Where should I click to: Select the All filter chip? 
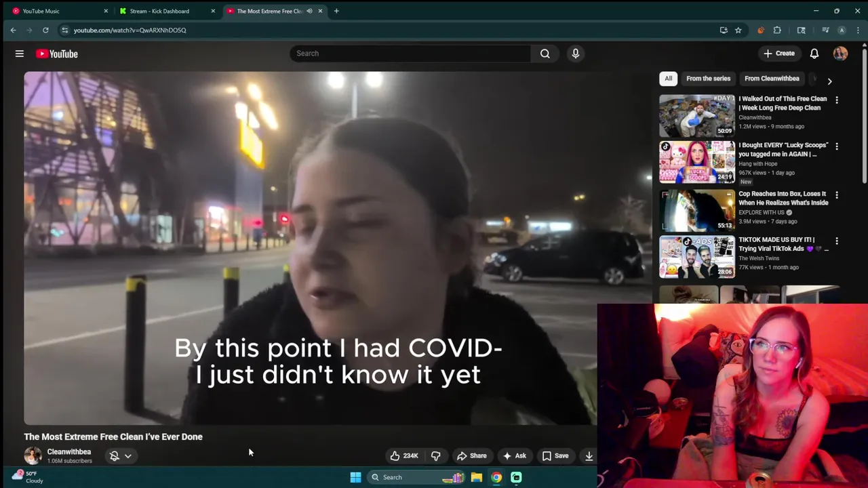668,79
